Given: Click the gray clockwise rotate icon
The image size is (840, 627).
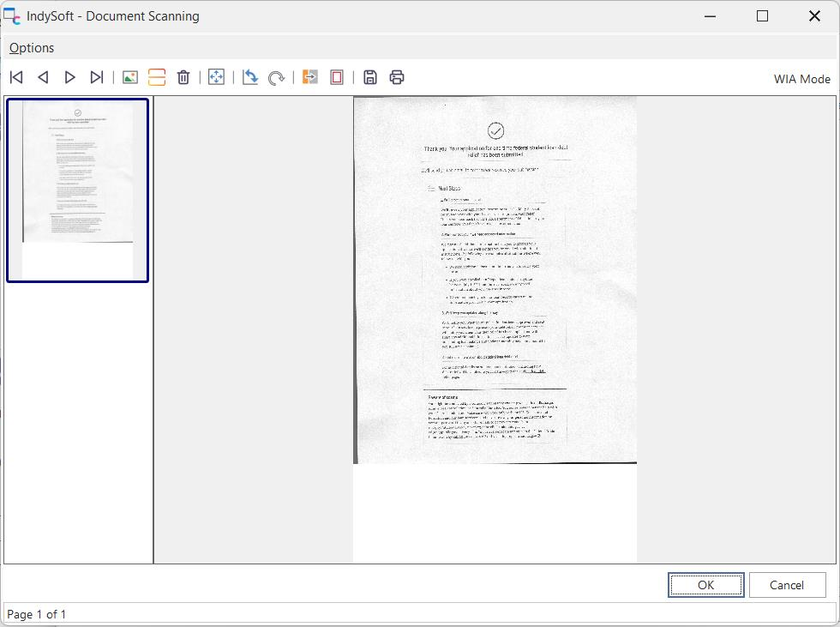Looking at the screenshot, I should (276, 77).
